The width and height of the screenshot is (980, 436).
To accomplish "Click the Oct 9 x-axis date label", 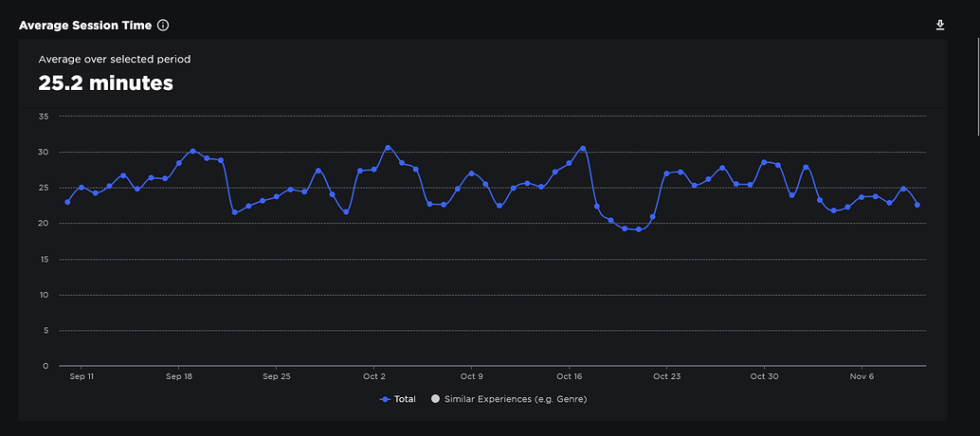I will click(x=471, y=376).
